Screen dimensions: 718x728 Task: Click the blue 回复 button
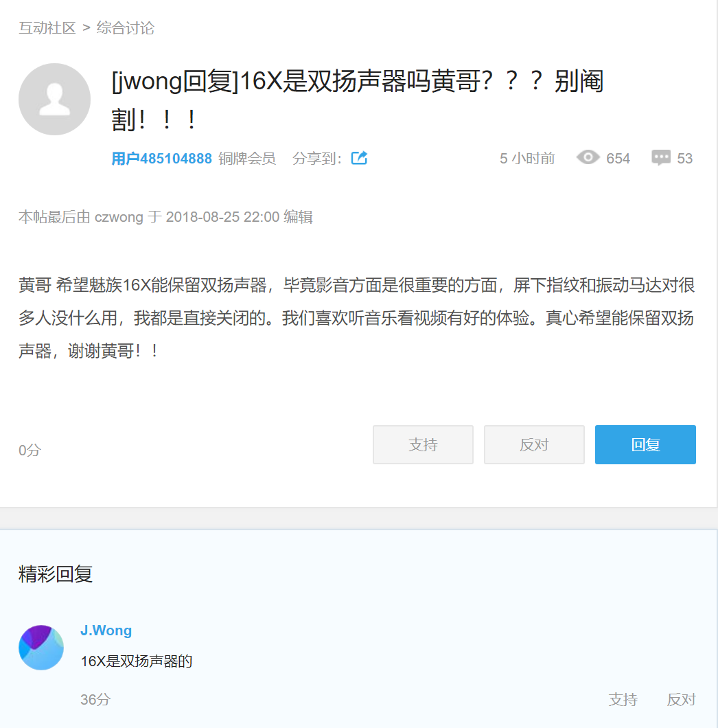(x=645, y=444)
